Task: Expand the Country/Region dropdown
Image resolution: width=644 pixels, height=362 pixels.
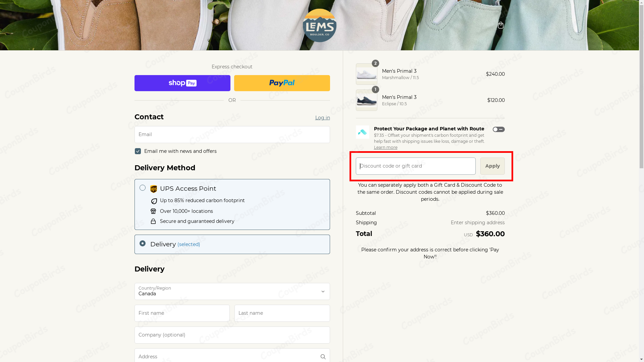Action: (x=232, y=291)
